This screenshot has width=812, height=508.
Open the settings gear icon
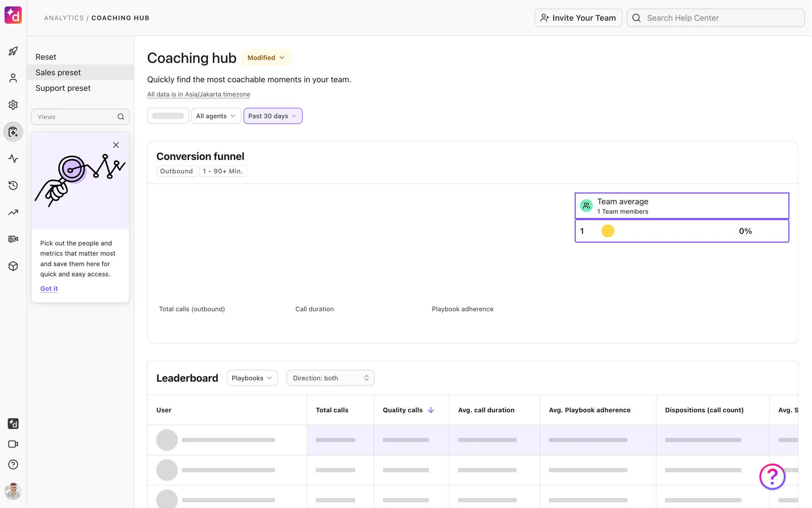coord(13,105)
